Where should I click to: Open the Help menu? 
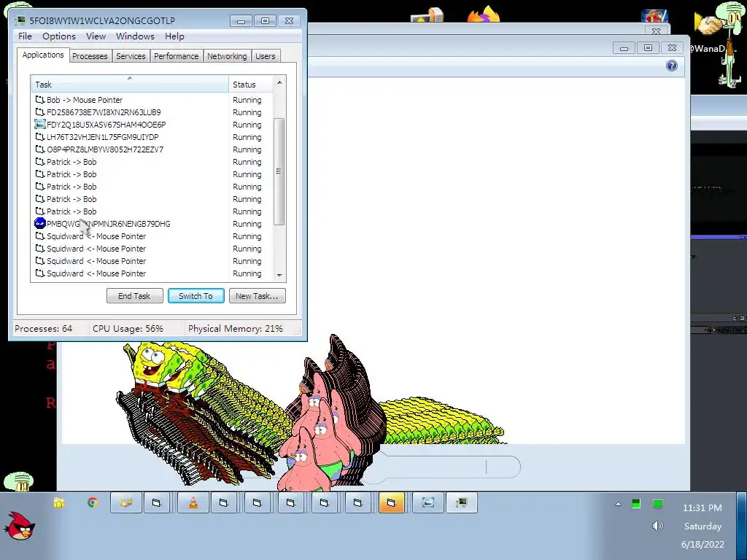174,36
